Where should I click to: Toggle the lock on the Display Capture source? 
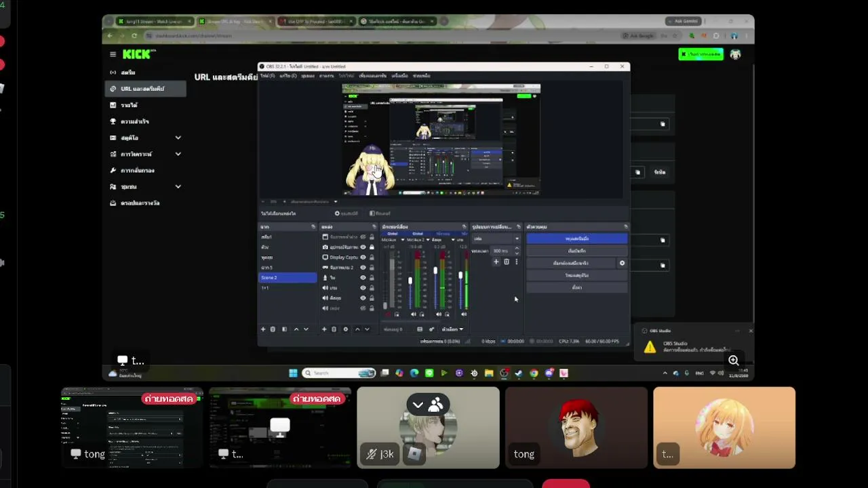[371, 258]
